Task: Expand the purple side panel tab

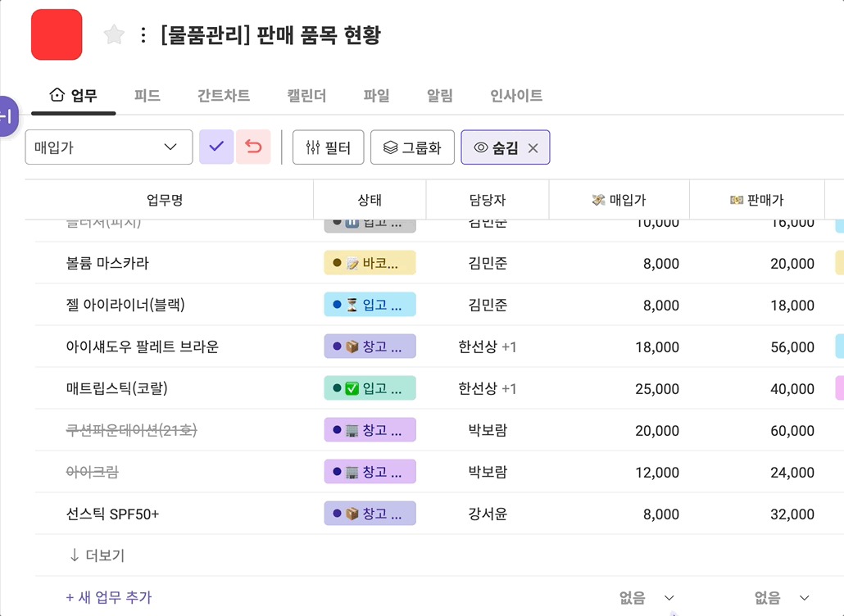Action: pos(7,116)
